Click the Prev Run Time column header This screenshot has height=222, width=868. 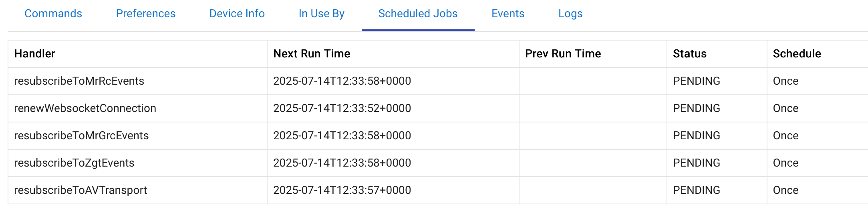(x=563, y=54)
